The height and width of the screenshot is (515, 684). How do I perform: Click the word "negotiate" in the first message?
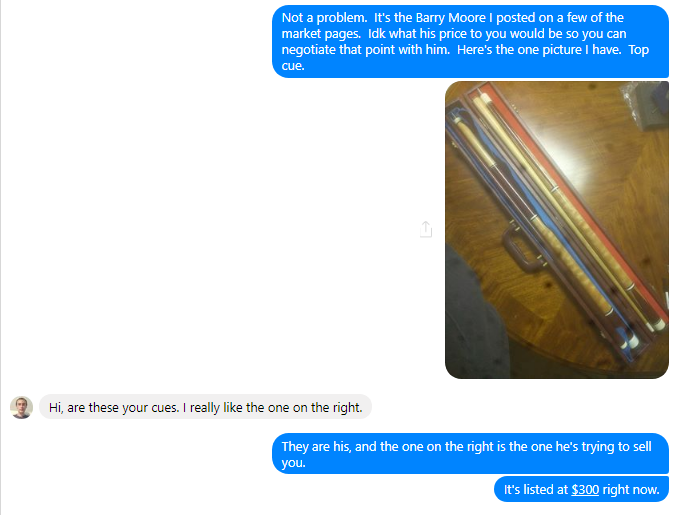tap(309, 50)
